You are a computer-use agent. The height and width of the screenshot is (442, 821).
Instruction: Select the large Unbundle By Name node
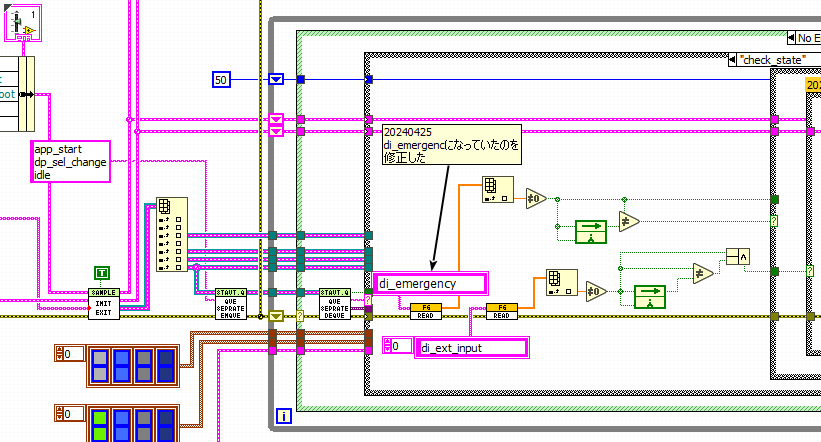(x=172, y=235)
